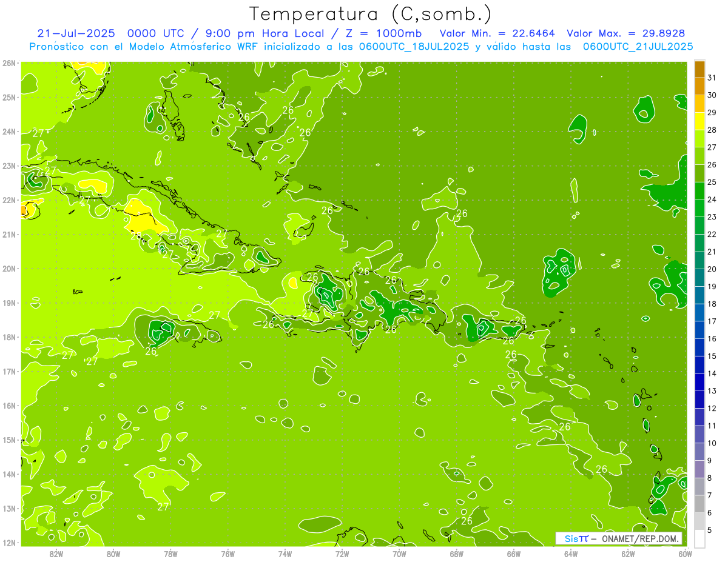Click the legend scale value 30
This screenshot has height=562, width=728.
(712, 95)
